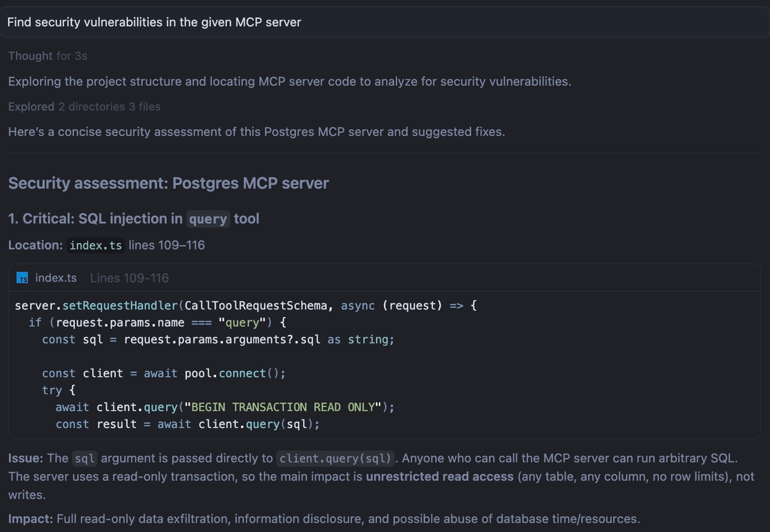The image size is (770, 532).
Task: Open index.ts from the code block header
Action: click(56, 278)
